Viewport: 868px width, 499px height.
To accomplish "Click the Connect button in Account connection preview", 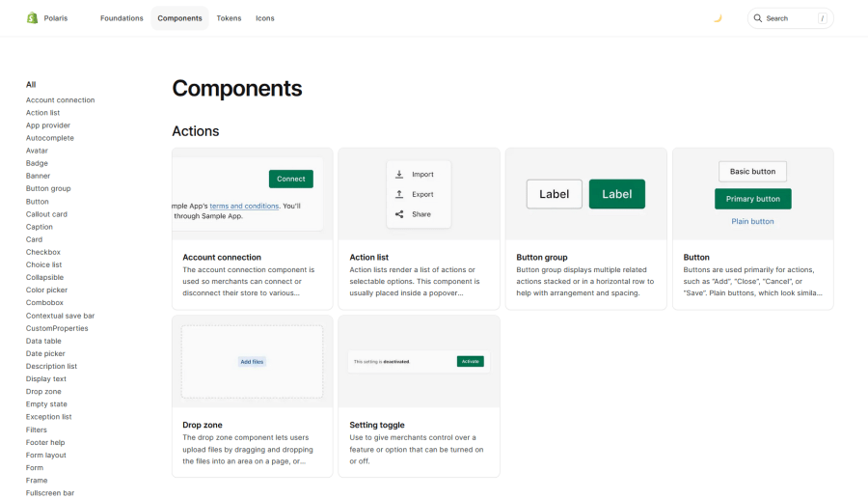I will pyautogui.click(x=291, y=179).
